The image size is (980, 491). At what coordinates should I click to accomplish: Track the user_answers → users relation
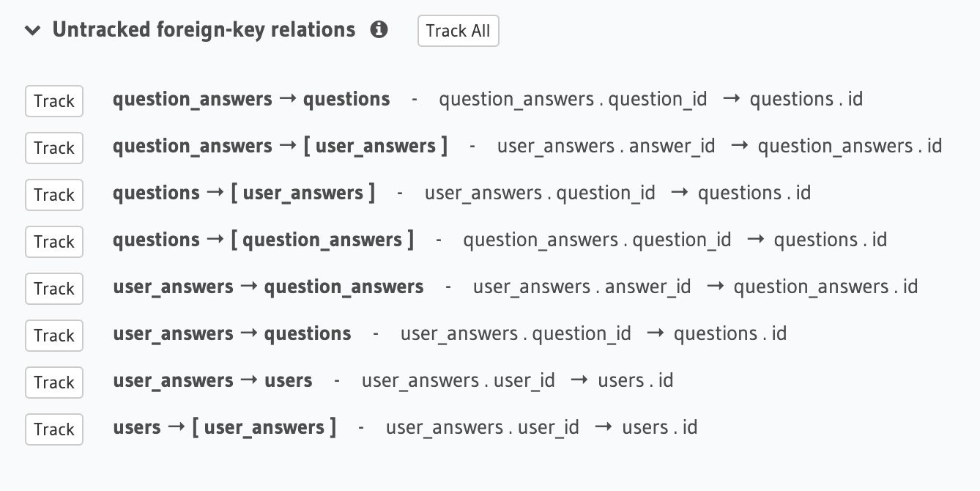click(54, 383)
